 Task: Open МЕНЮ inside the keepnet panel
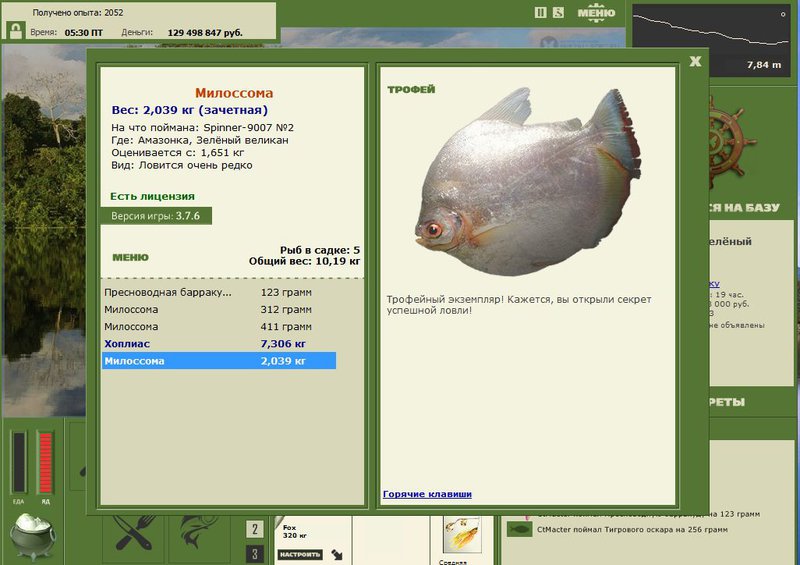coord(130,257)
